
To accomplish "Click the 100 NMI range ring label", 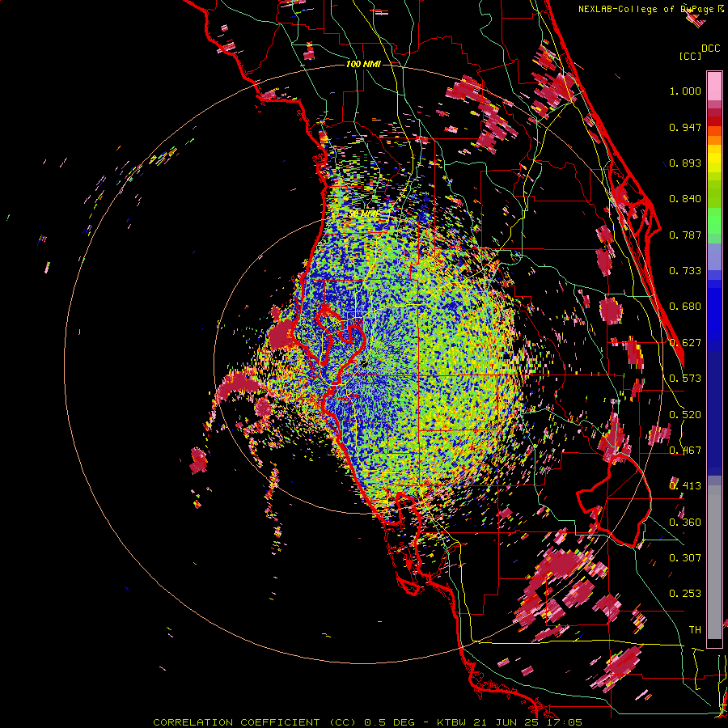I will point(363,64).
